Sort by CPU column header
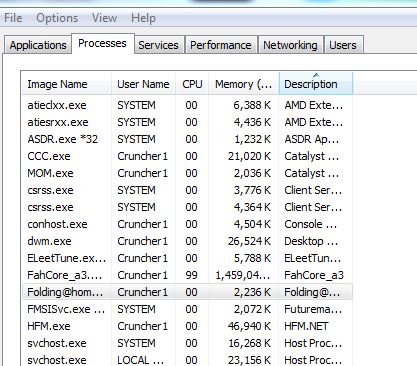 (x=192, y=84)
